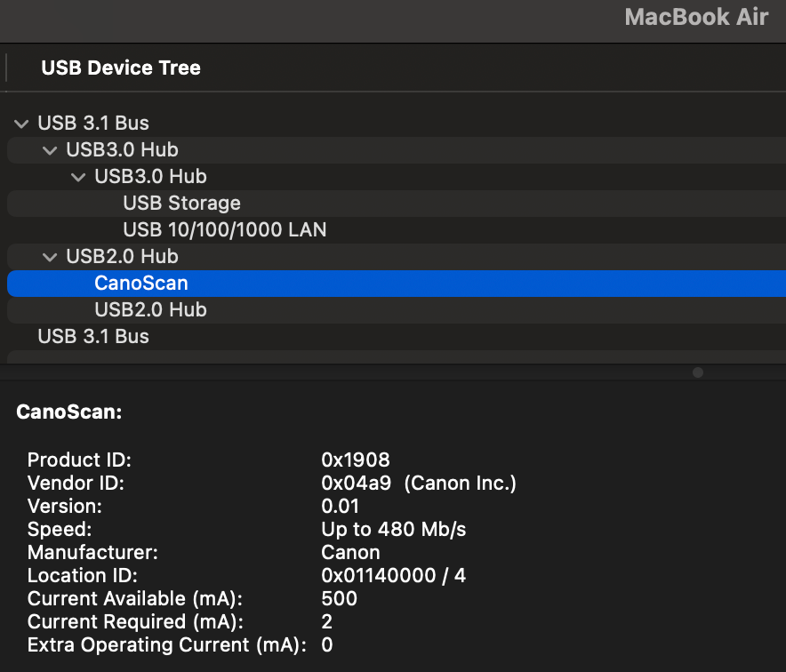
Task: Collapse chevron of USB3.0 Hub containing USB Storage
Action: [78, 176]
